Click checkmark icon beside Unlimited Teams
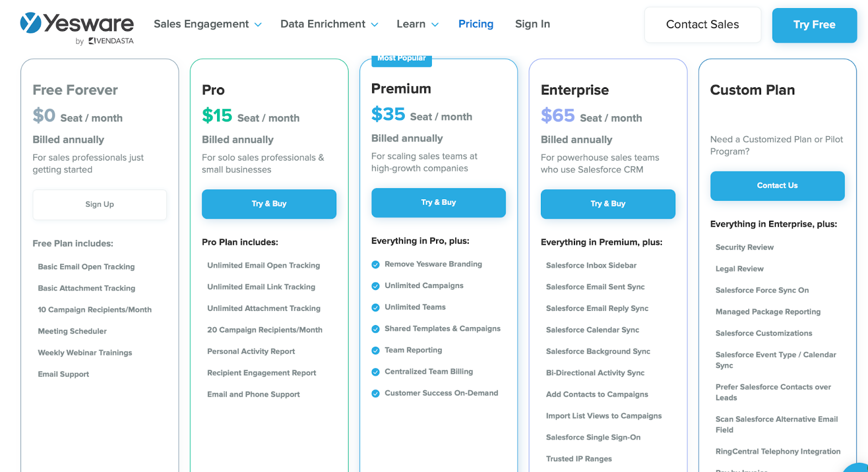 [x=375, y=308]
